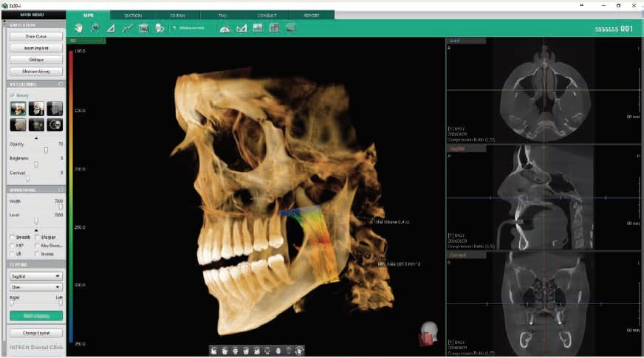This screenshot has height=358, width=644.
Task: Open the Sagittal clipping dropdown
Action: click(36, 276)
